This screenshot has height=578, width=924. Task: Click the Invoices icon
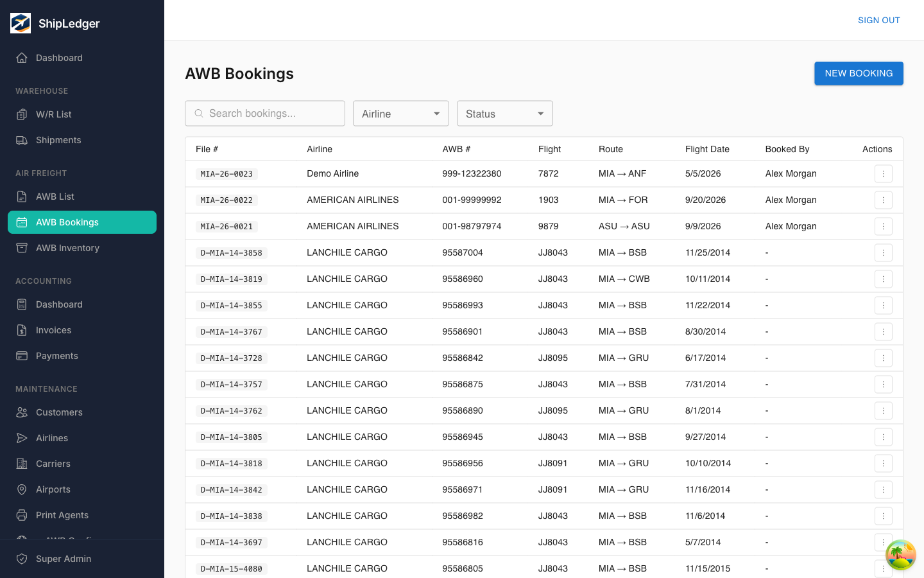pyautogui.click(x=22, y=330)
